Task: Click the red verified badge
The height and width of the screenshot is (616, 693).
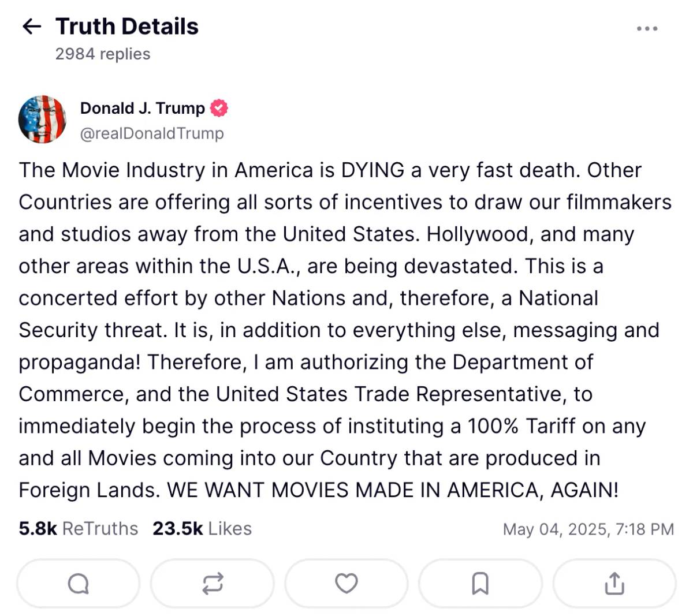Action: (219, 108)
